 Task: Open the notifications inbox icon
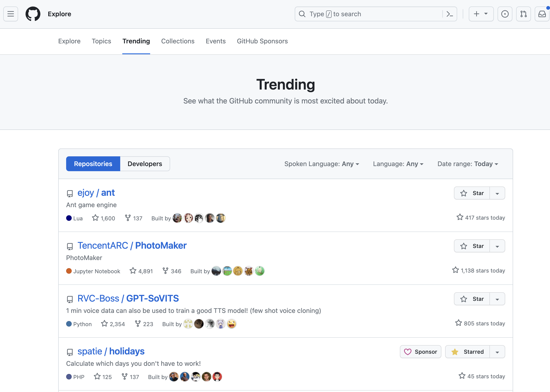coord(542,14)
